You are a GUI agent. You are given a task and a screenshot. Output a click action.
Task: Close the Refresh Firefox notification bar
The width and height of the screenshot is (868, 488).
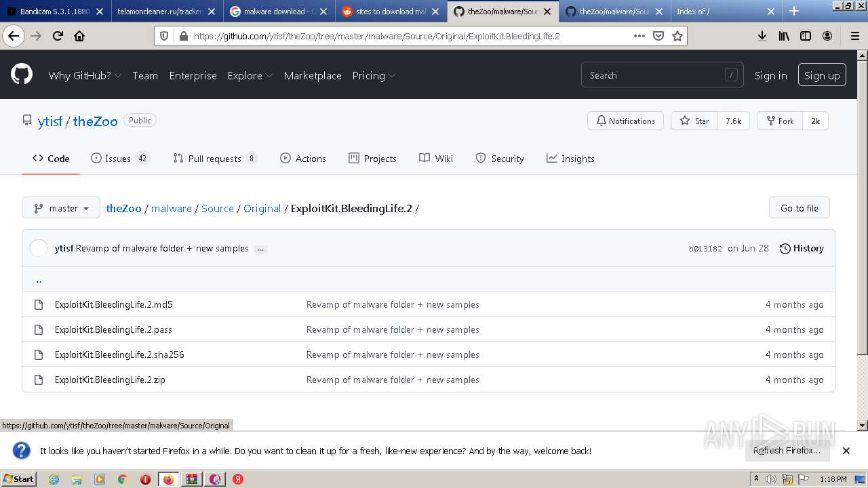(846, 451)
